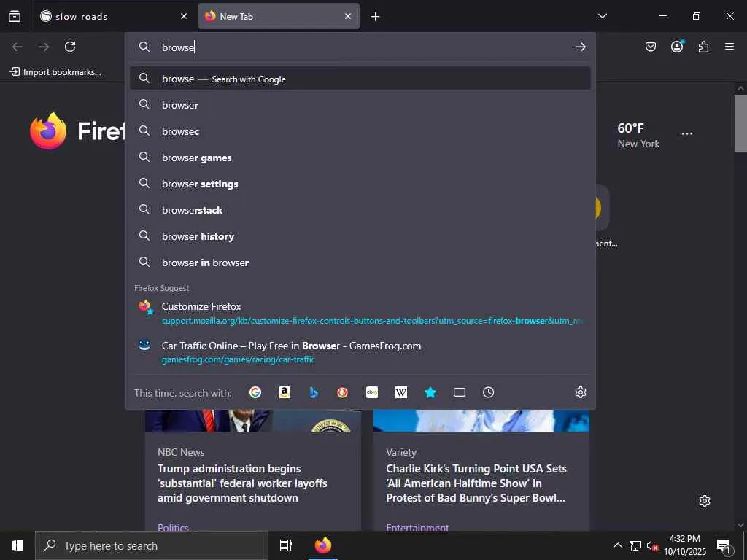
Task: Go forward one page
Action: tap(44, 47)
